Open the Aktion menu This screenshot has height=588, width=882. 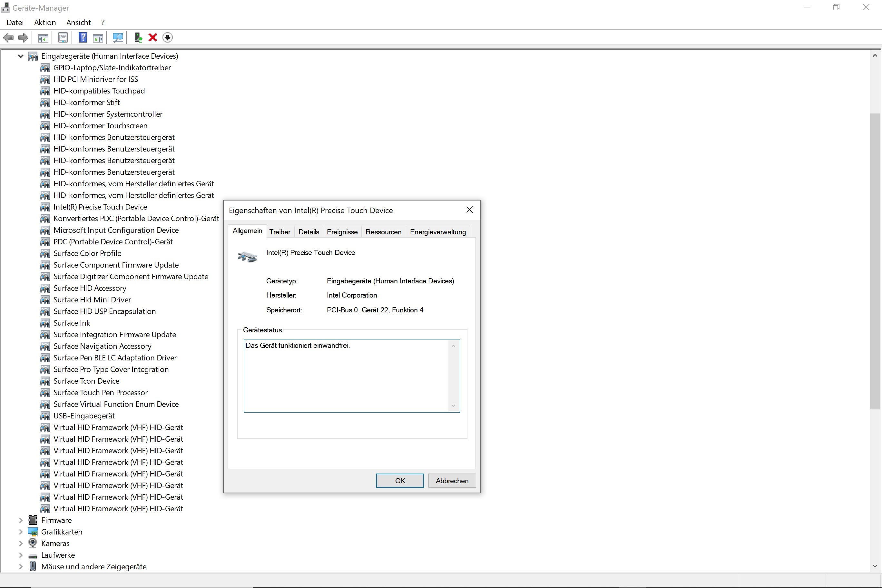pyautogui.click(x=45, y=23)
